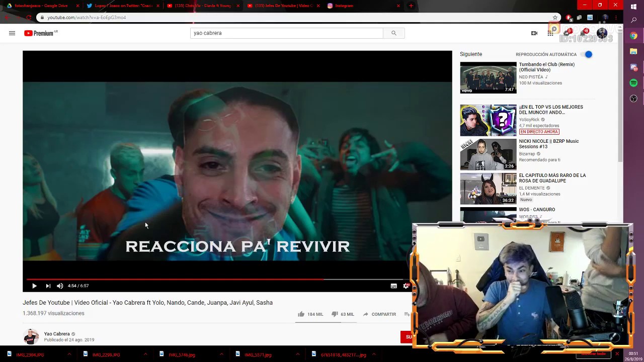The image size is (644, 362).
Task: Close the downloads bar
Action: [617, 354]
